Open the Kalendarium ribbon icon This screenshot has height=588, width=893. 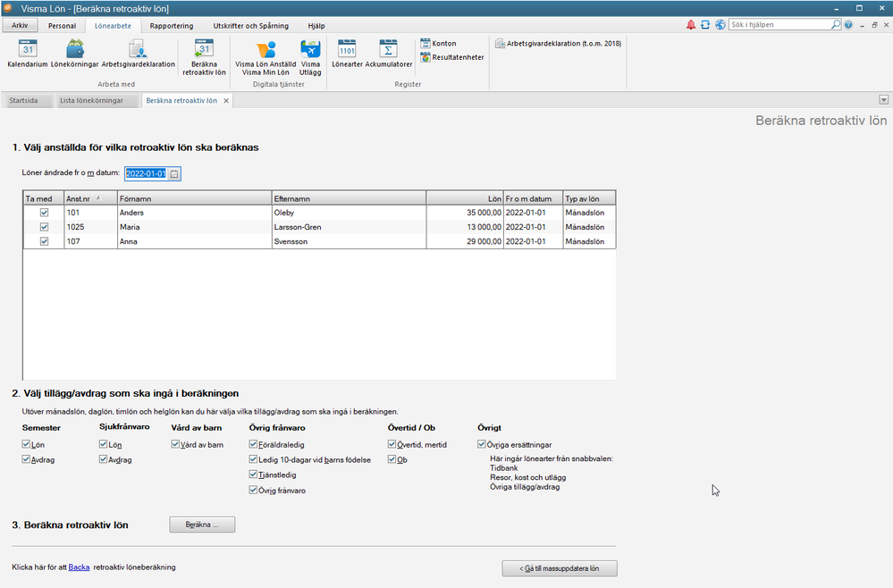pyautogui.click(x=28, y=54)
